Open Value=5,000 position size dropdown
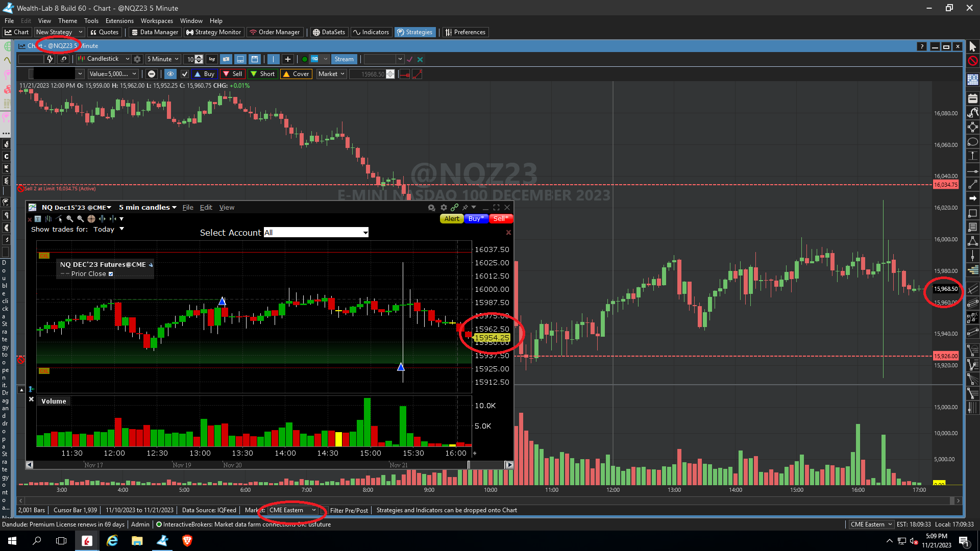 [113, 74]
